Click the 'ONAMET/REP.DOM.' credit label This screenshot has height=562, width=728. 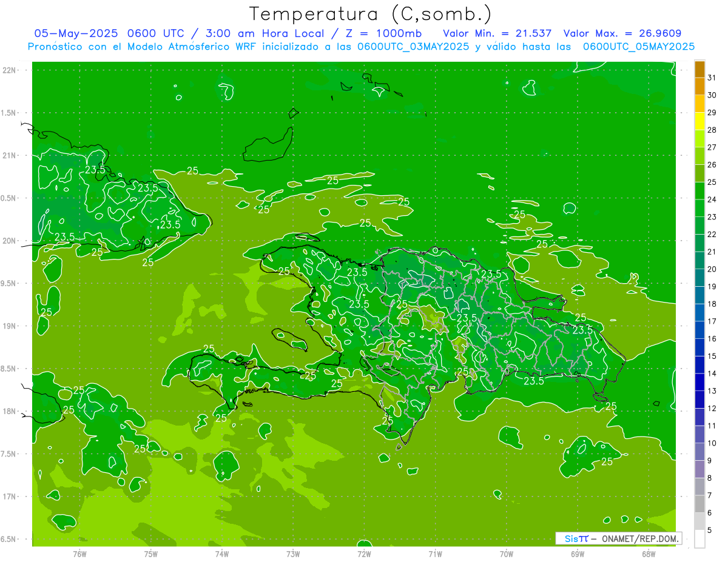[639, 538]
